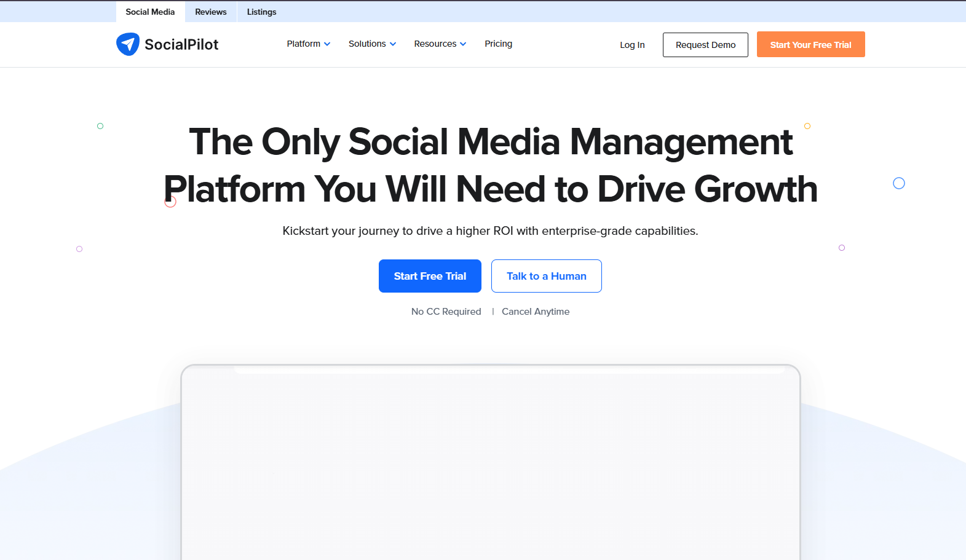This screenshot has height=560, width=966.
Task: Switch to the Listings tab
Action: (x=261, y=12)
